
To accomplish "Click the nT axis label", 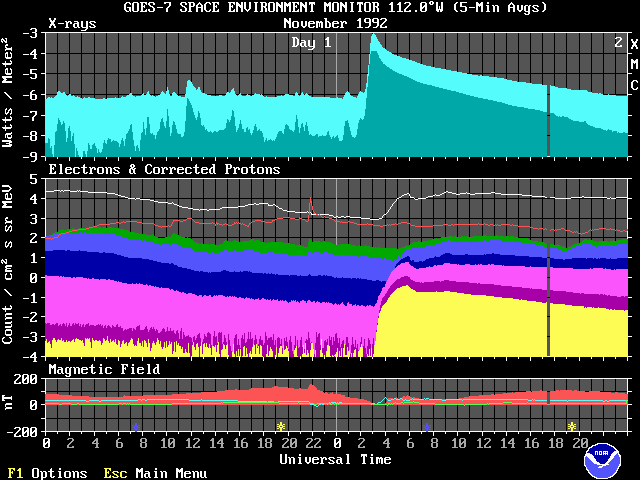I will (x=8, y=402).
